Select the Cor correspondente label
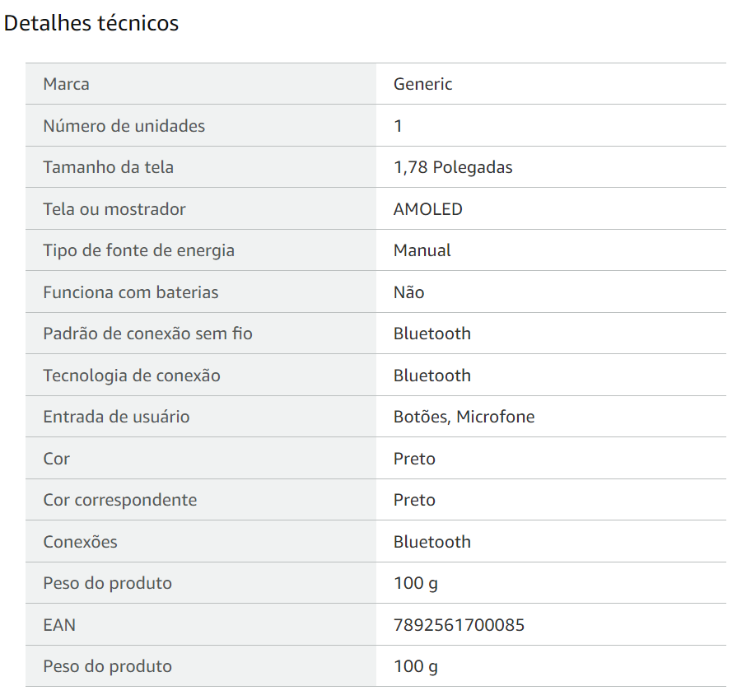 [x=119, y=500]
